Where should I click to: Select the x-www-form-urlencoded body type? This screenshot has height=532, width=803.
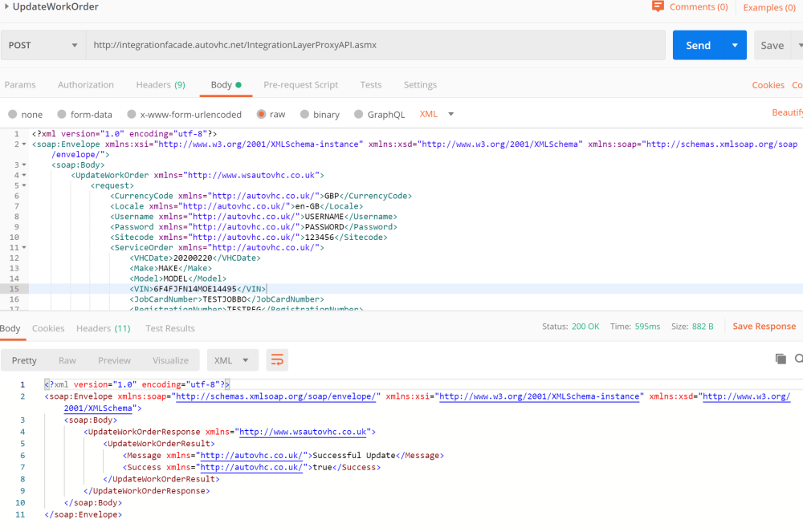pos(132,114)
